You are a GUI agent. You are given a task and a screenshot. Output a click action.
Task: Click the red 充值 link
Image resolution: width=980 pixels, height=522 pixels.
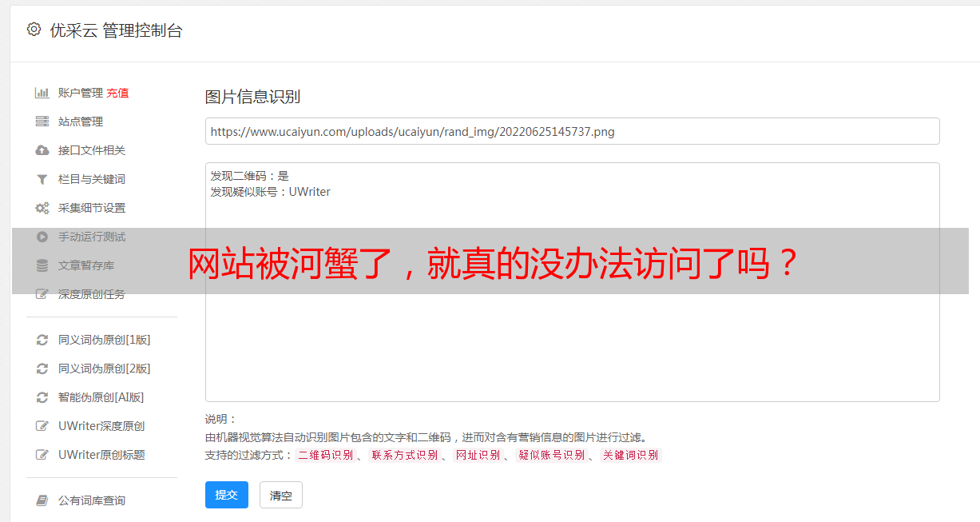point(117,93)
